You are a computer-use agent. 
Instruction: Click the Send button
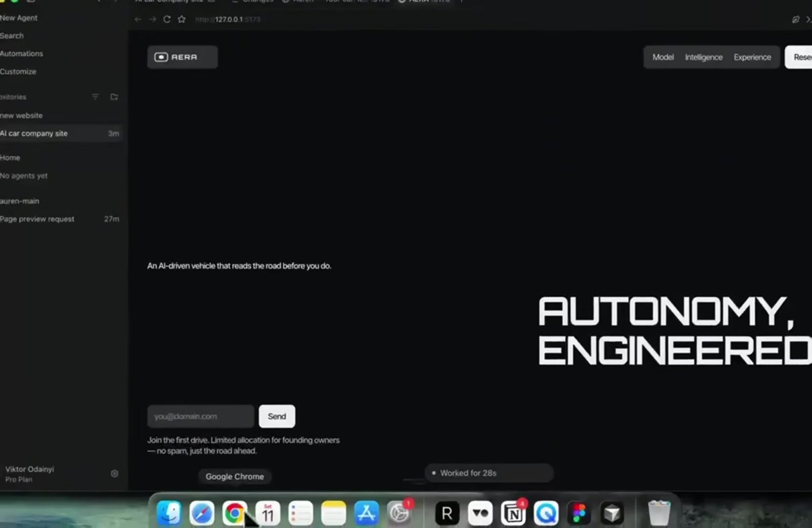(x=277, y=417)
